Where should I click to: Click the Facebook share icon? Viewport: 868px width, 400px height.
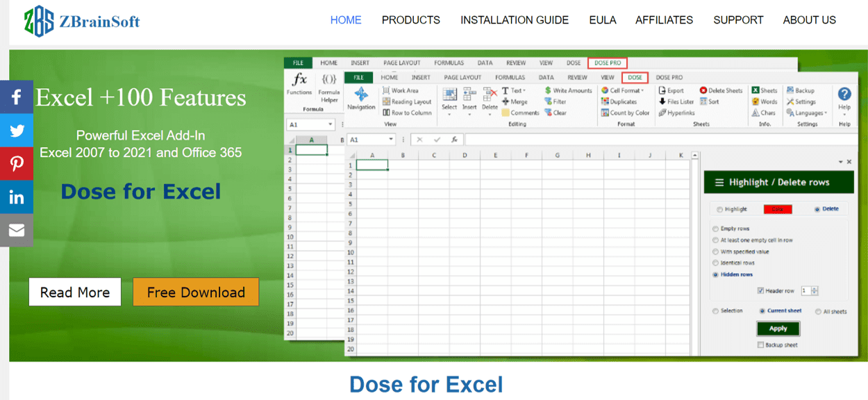17,97
